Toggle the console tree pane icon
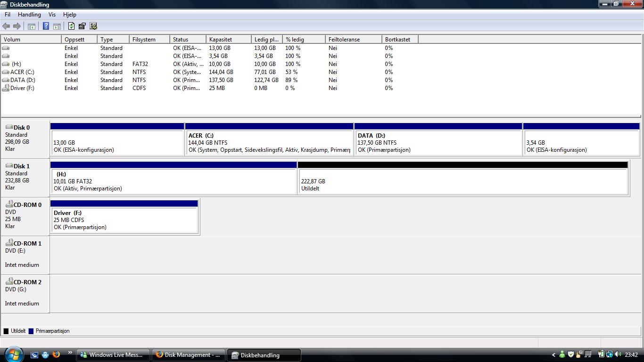Image resolution: width=644 pixels, height=362 pixels. [32, 26]
